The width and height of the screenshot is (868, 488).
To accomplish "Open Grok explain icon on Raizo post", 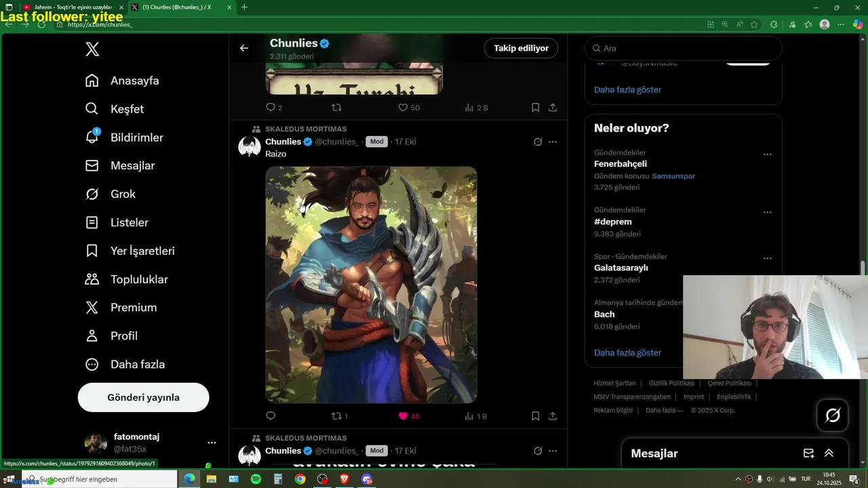I will tap(538, 142).
